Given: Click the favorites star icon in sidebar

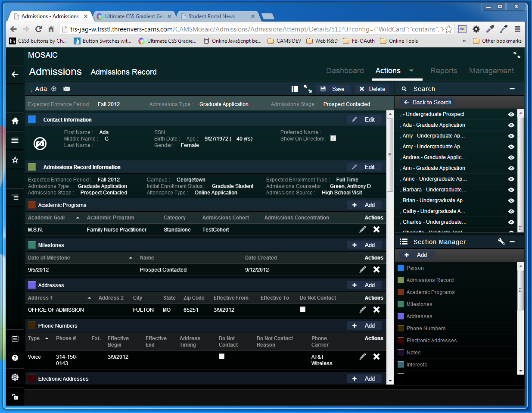Looking at the screenshot, I should click(x=15, y=160).
